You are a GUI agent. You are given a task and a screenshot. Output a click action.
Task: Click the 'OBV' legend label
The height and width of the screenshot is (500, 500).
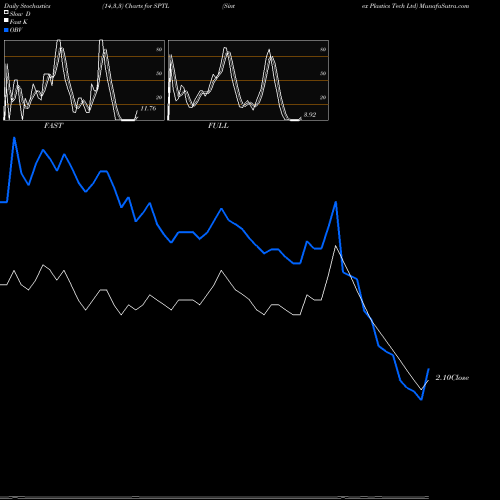pyautogui.click(x=16, y=30)
